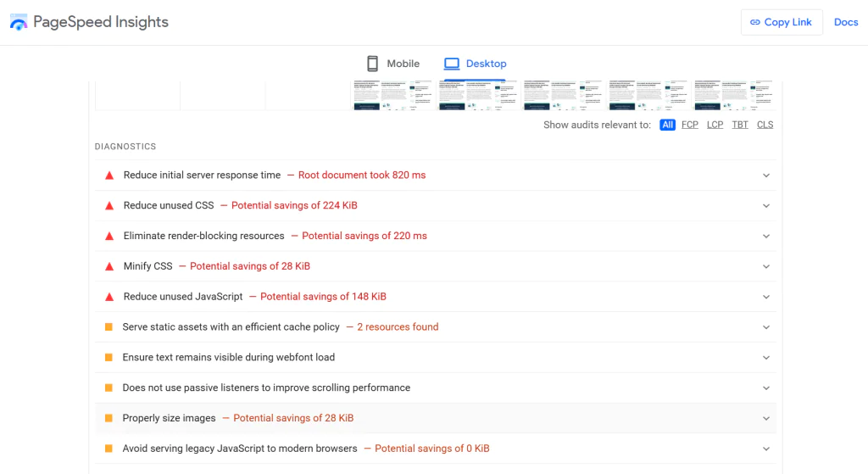Click the PageSpeed Insights logo icon
Image resolution: width=868 pixels, height=474 pixels.
[19, 22]
